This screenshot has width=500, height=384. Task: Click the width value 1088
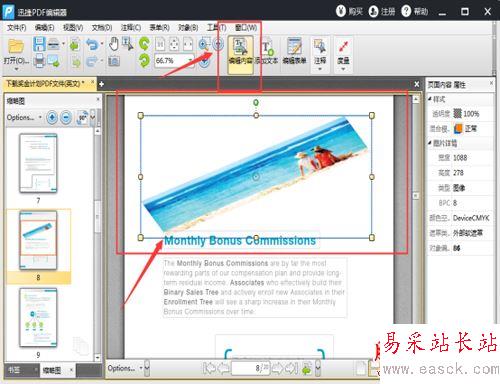(x=460, y=158)
